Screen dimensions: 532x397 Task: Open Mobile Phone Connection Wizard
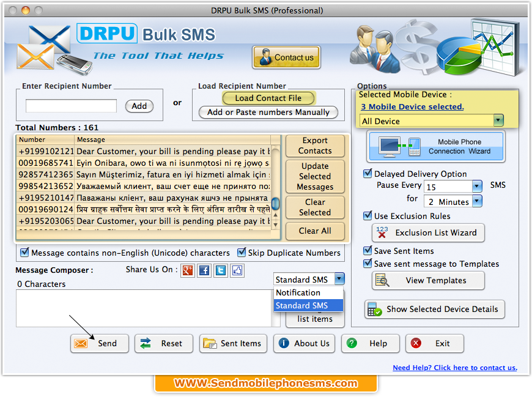pyautogui.click(x=436, y=147)
